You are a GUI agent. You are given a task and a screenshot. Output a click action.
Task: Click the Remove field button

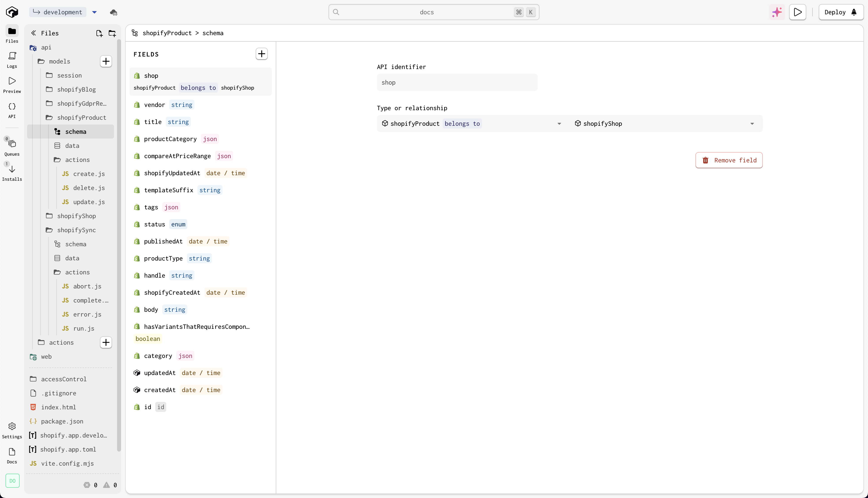pos(729,160)
